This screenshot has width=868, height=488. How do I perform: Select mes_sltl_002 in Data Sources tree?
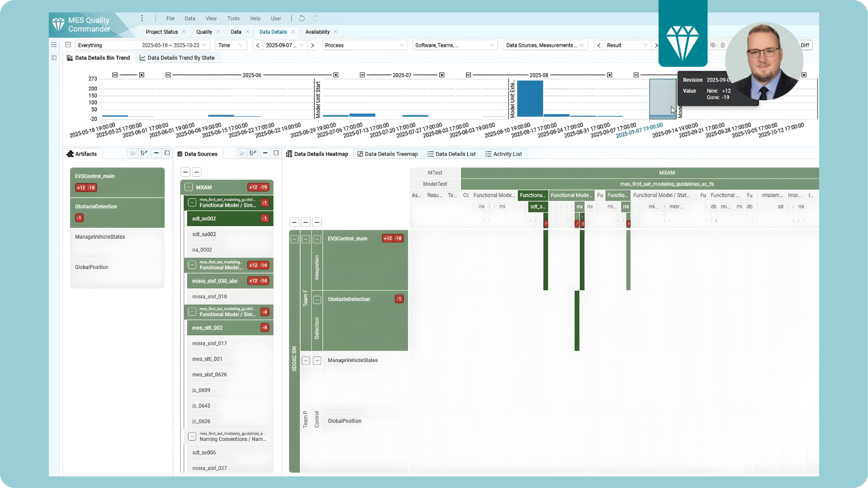coord(230,328)
